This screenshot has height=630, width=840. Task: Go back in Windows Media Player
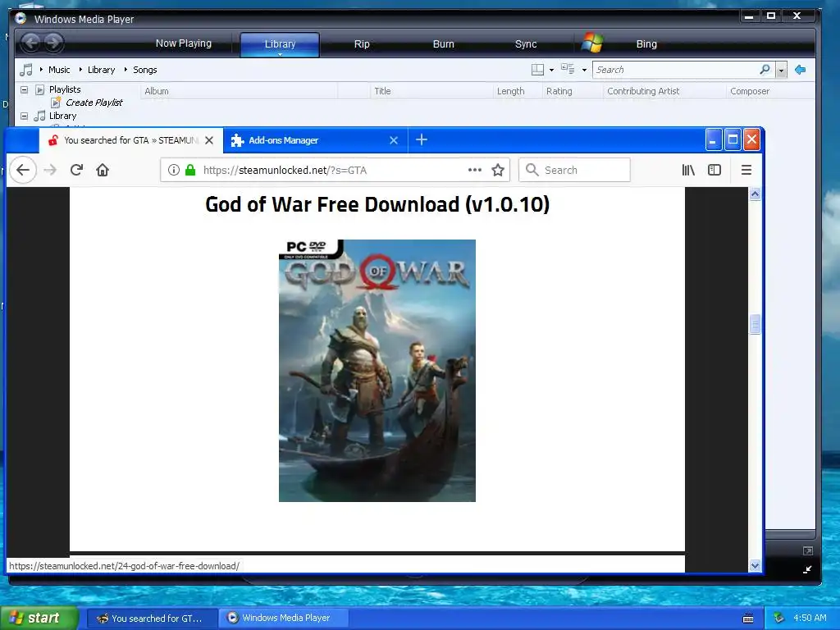point(32,43)
